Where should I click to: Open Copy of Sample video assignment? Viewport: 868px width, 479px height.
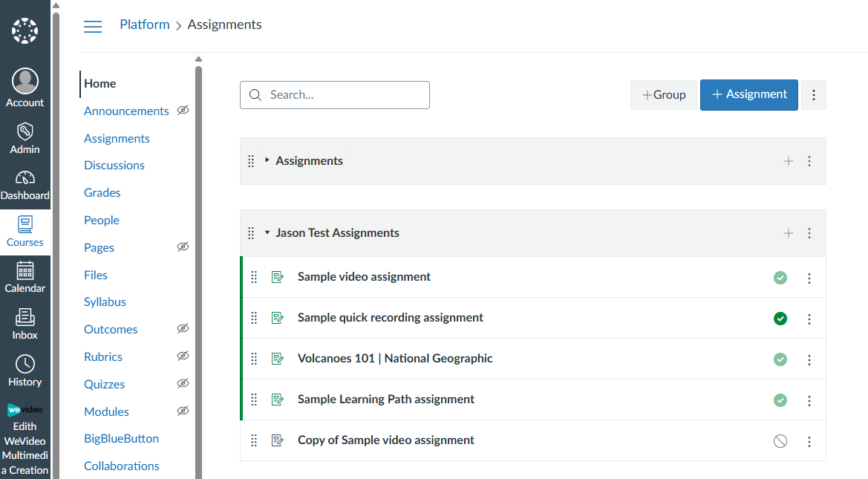click(386, 440)
